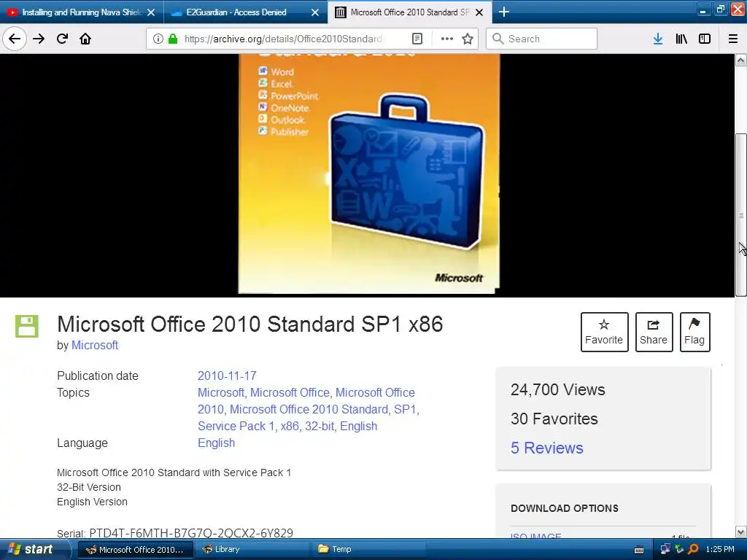Click the 24,700 Views text

click(x=557, y=389)
